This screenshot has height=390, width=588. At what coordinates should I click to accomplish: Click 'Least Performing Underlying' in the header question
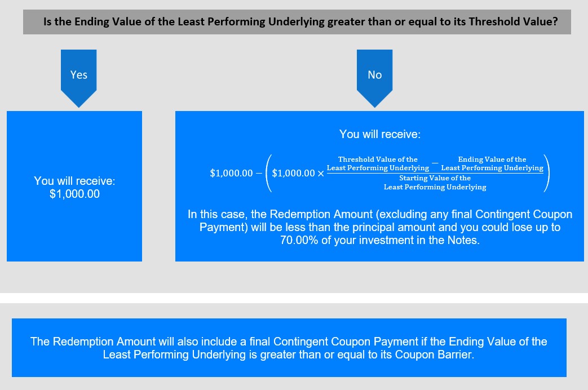(x=251, y=22)
